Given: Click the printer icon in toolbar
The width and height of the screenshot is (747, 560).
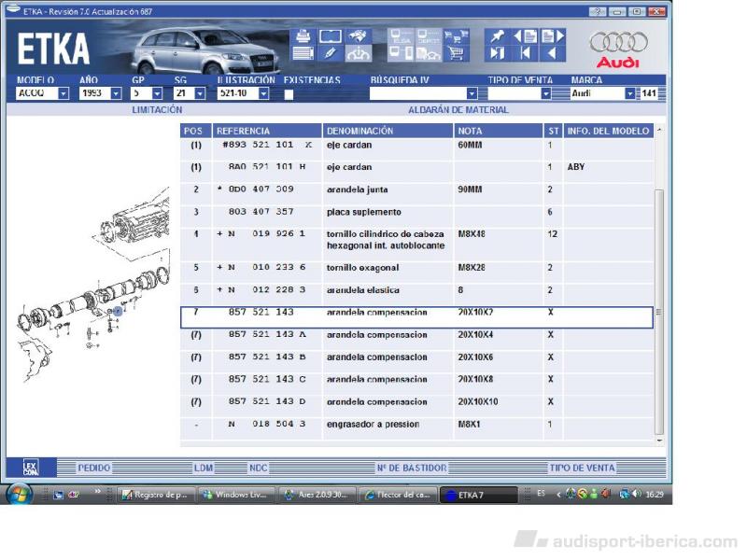Looking at the screenshot, I should [303, 36].
